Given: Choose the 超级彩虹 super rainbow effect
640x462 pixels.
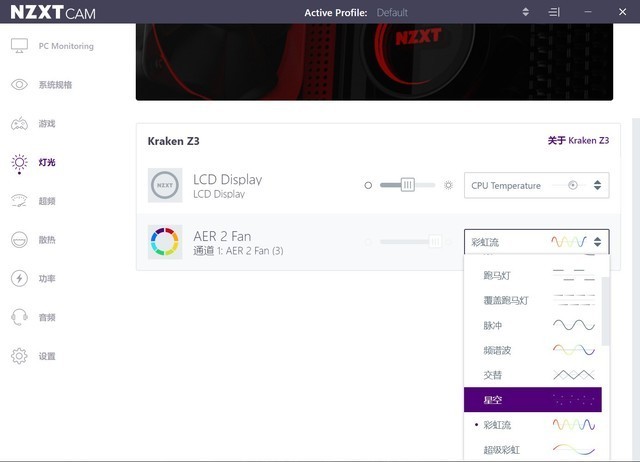Looking at the screenshot, I should pos(533,450).
